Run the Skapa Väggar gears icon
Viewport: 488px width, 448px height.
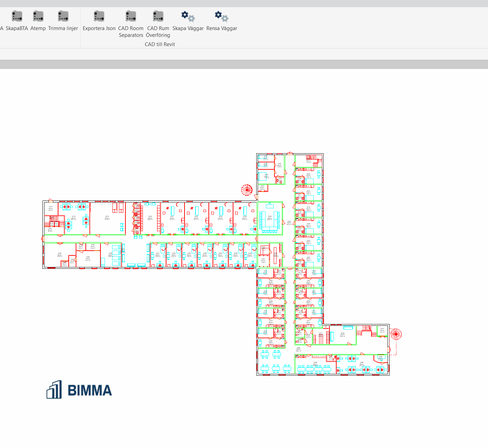(x=187, y=16)
